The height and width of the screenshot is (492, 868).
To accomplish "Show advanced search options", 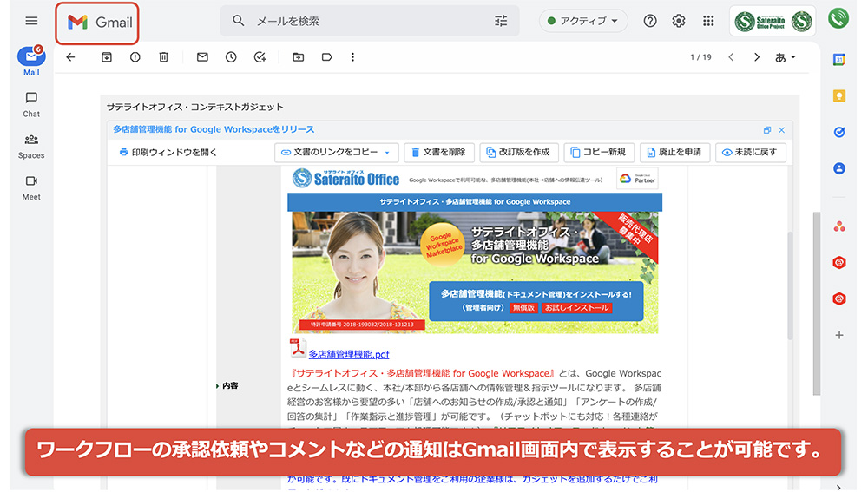I will click(x=501, y=21).
